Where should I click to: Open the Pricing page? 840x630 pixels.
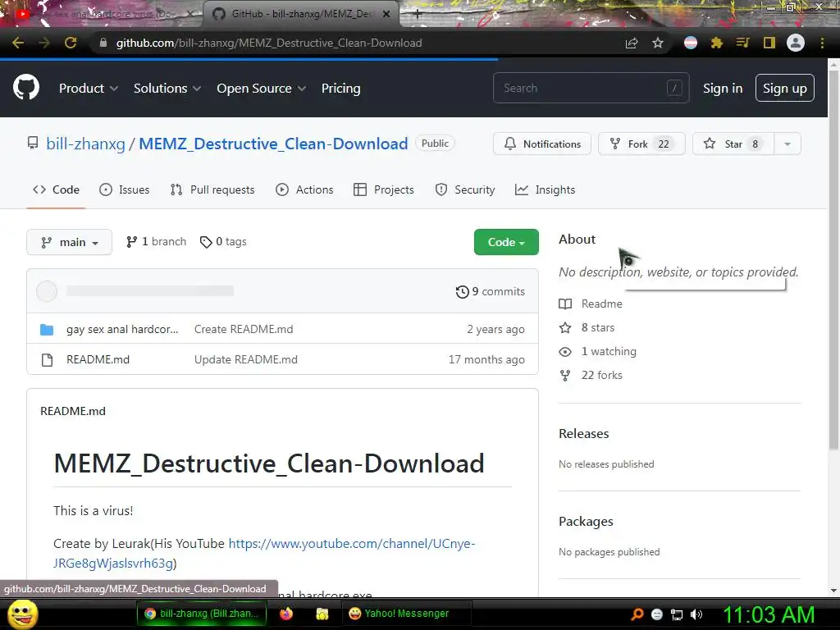pyautogui.click(x=340, y=89)
